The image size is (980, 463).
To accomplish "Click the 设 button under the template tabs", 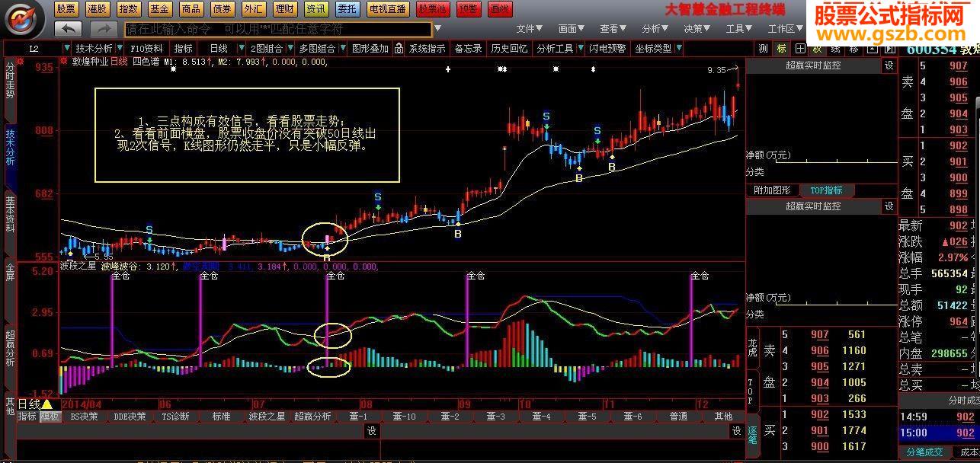I will [x=371, y=431].
